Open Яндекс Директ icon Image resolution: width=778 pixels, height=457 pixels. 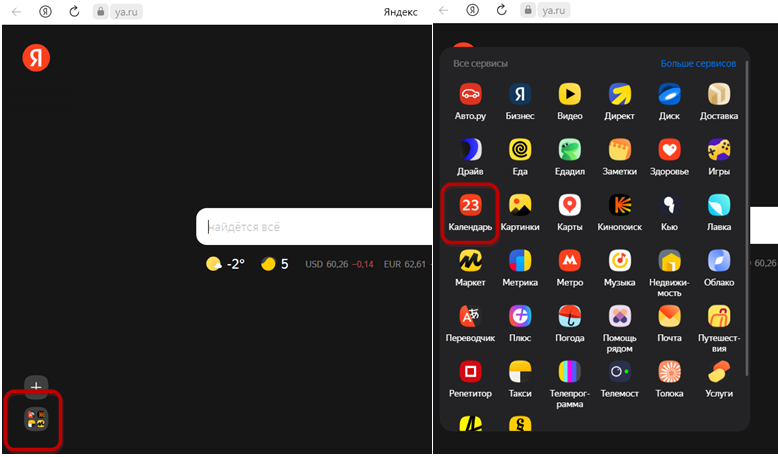click(x=620, y=94)
